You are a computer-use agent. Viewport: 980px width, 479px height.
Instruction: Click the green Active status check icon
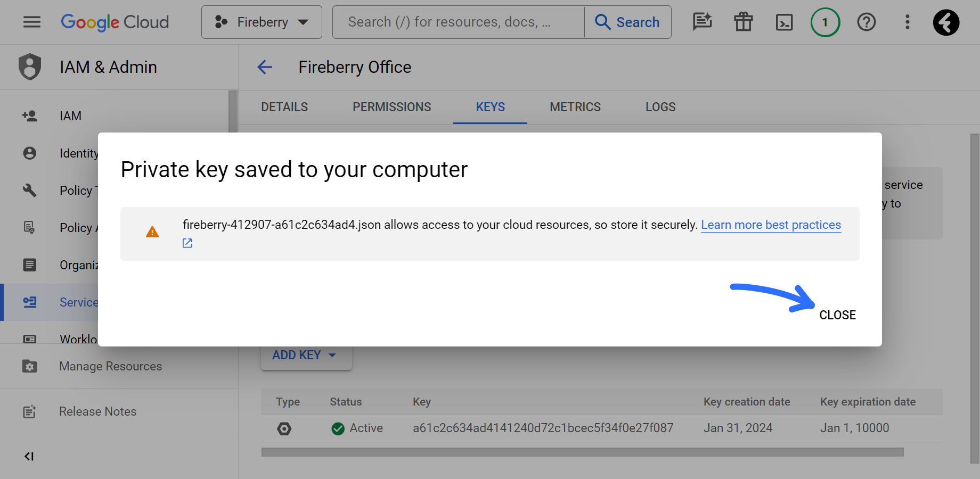(x=338, y=428)
